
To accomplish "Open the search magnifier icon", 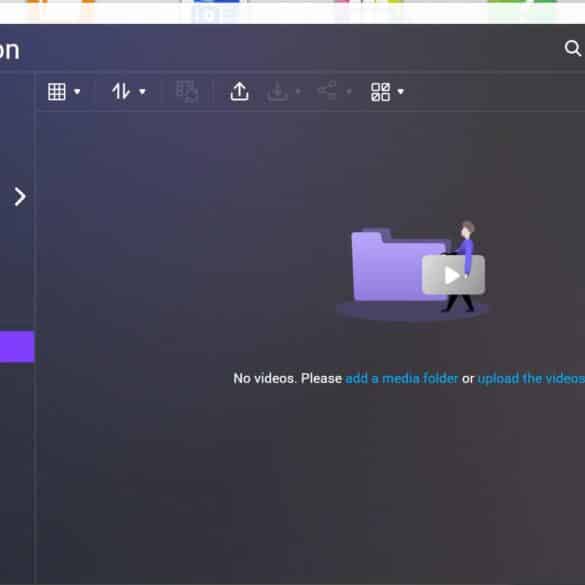I will [572, 48].
